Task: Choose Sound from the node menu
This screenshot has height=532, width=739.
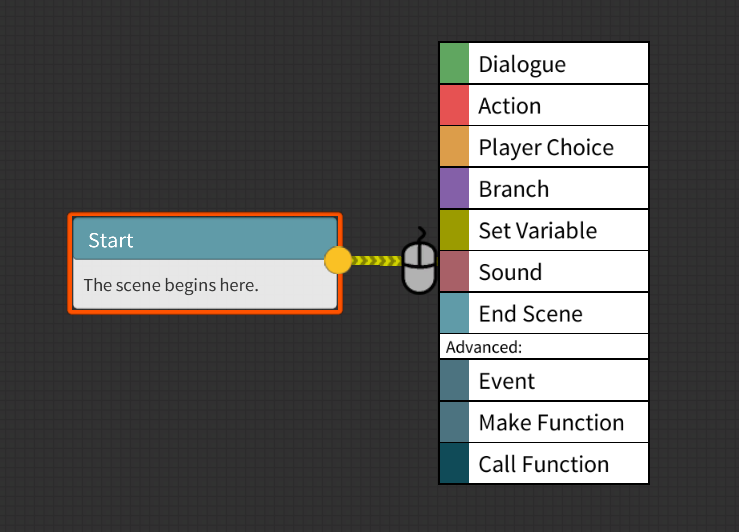Action: coord(558,272)
